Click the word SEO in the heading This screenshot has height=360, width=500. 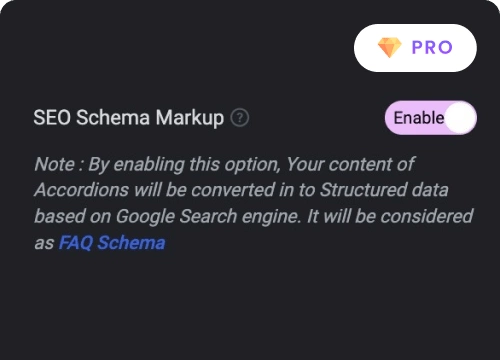coord(52,118)
